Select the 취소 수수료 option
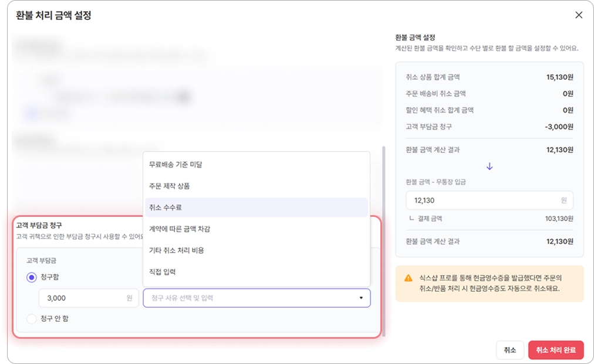The height and width of the screenshot is (364, 594). coord(256,207)
